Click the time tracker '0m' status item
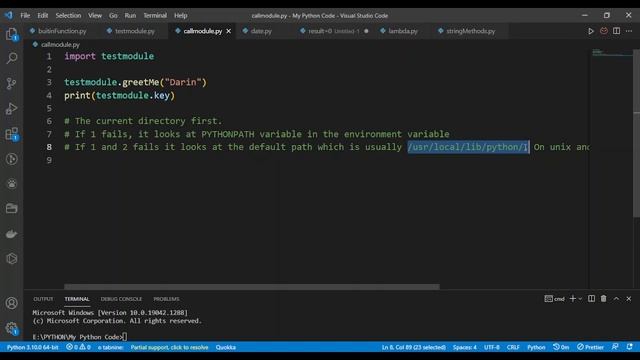This screenshot has width=640, height=360. coord(561,347)
